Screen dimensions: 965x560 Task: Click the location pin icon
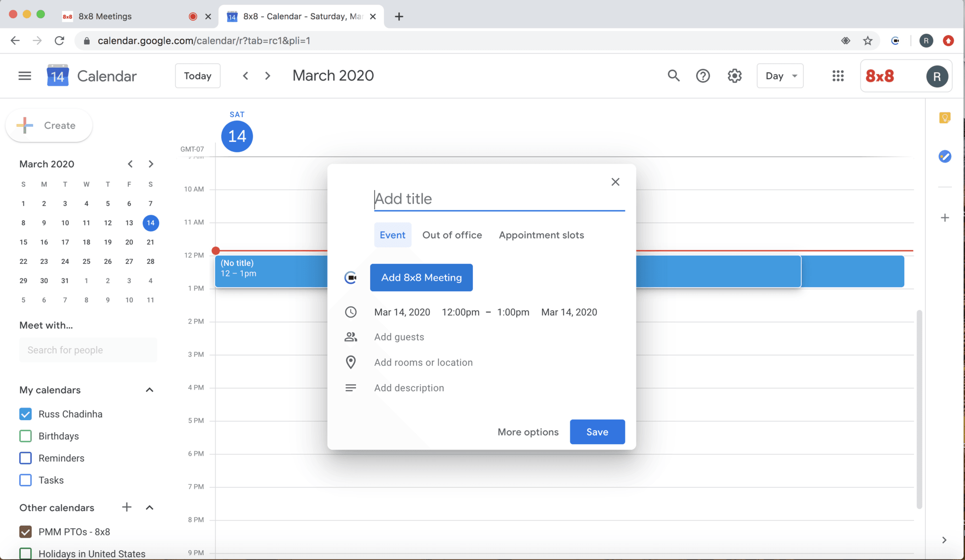(351, 362)
